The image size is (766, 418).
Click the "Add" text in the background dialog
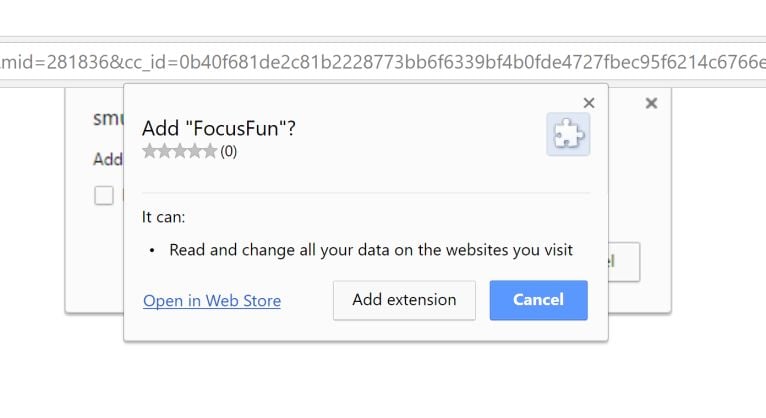[x=108, y=159]
